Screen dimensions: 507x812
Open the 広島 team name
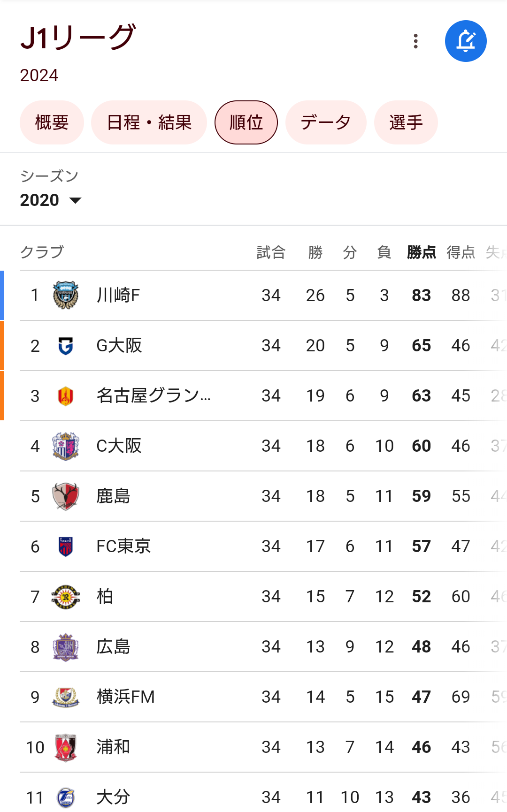pos(113,647)
